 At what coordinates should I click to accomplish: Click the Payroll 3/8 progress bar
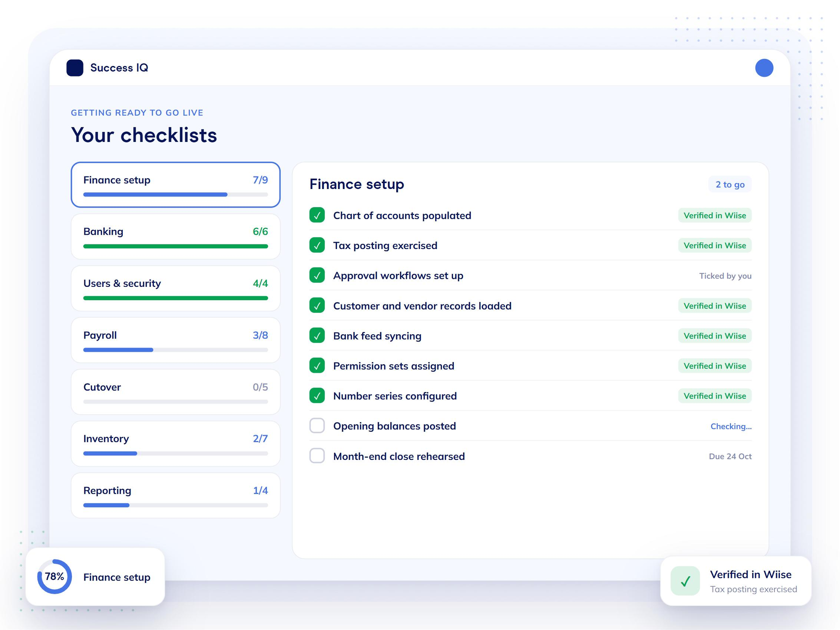click(176, 350)
